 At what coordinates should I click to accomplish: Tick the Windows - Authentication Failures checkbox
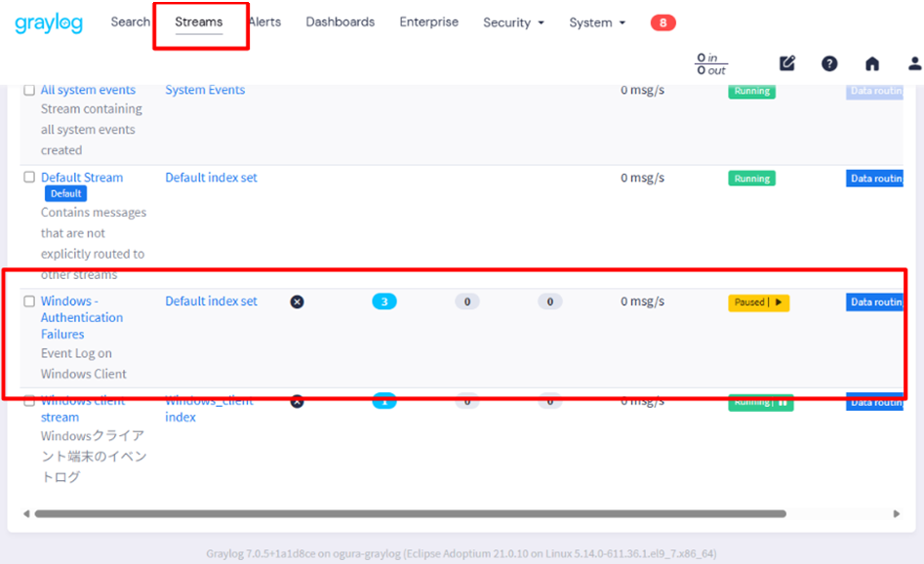(x=29, y=302)
